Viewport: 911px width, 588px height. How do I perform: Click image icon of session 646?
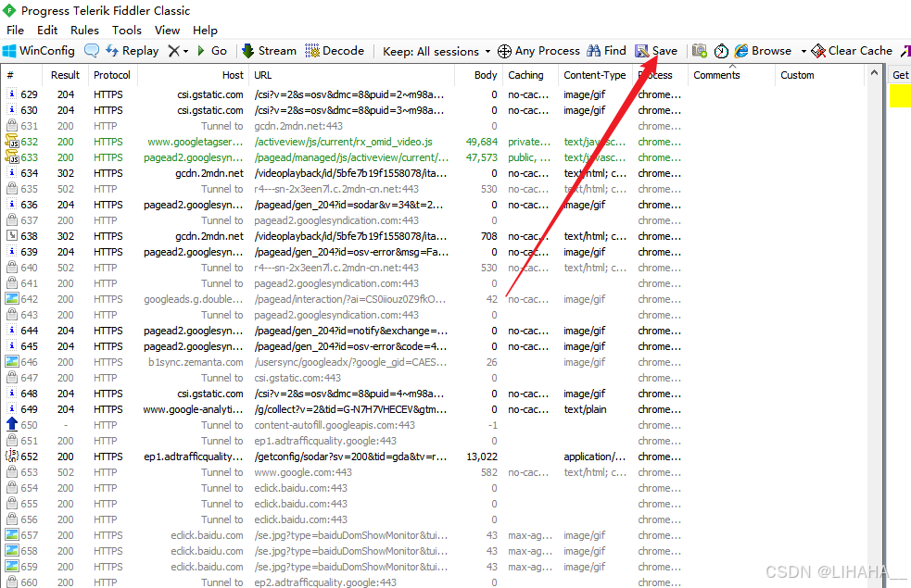pos(12,361)
